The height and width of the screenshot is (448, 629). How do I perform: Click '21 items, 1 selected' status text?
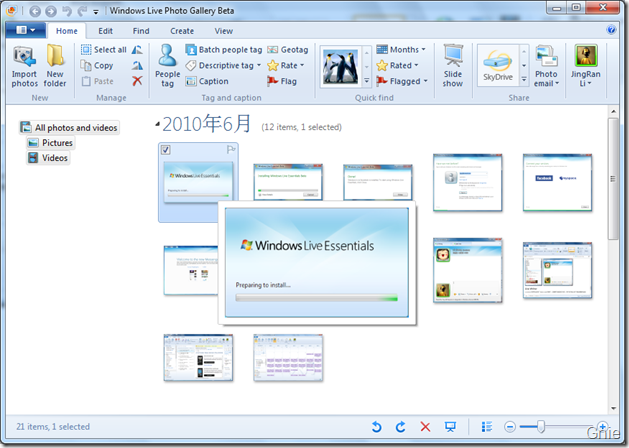click(53, 427)
